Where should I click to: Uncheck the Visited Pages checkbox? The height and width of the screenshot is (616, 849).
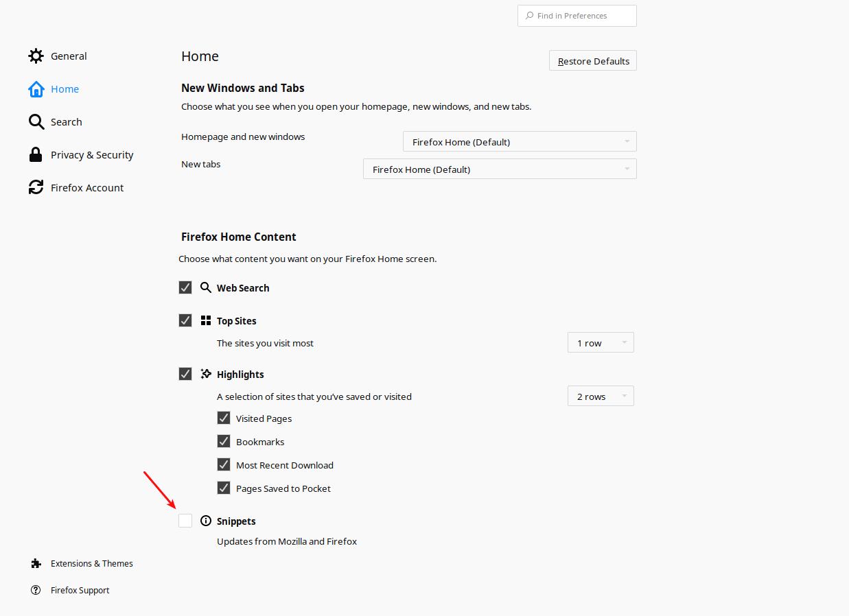tap(224, 418)
